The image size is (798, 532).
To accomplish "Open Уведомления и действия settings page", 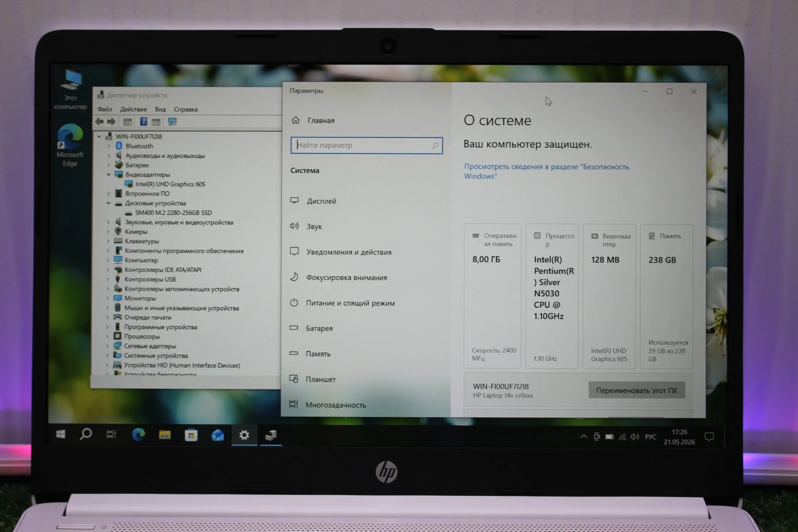I will [349, 252].
